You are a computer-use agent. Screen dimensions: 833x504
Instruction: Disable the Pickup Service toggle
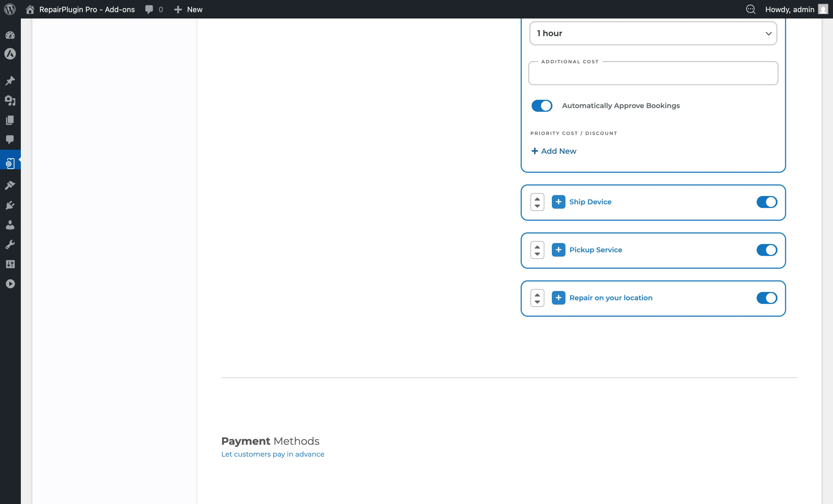pos(766,250)
